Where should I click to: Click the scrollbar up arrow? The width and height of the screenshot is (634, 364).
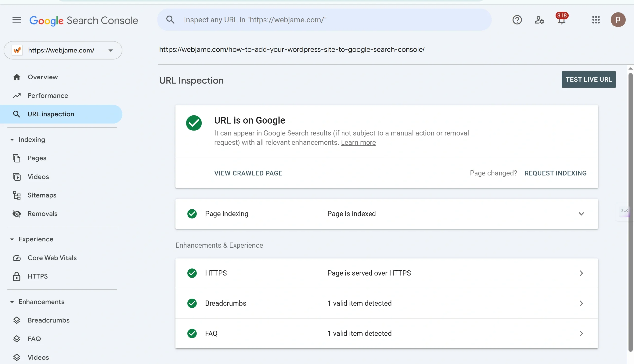coord(631,69)
